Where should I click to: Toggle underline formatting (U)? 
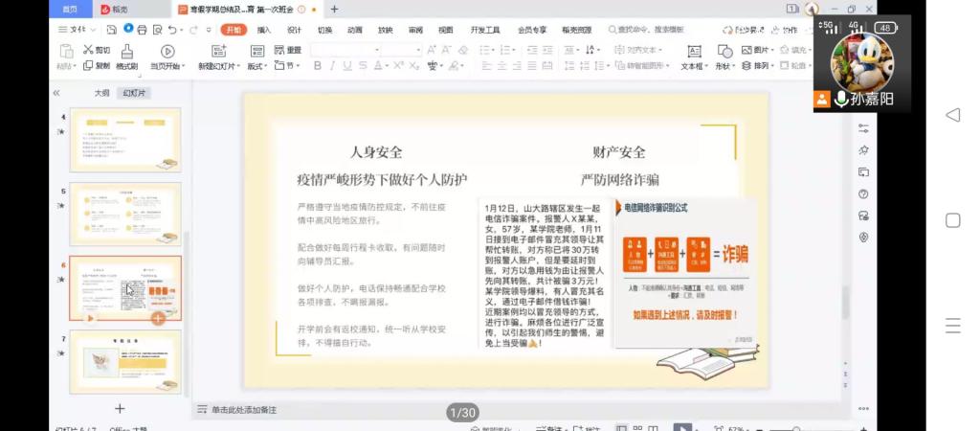pyautogui.click(x=346, y=66)
